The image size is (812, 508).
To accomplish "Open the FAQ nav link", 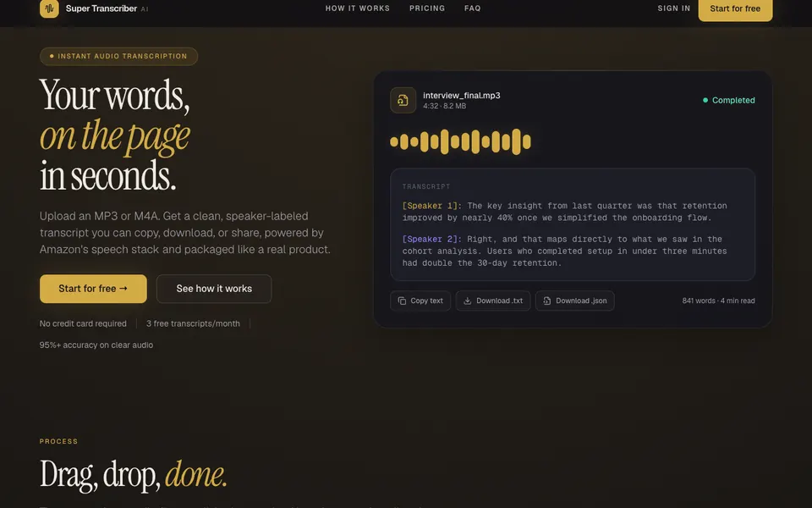I will pyautogui.click(x=472, y=8).
